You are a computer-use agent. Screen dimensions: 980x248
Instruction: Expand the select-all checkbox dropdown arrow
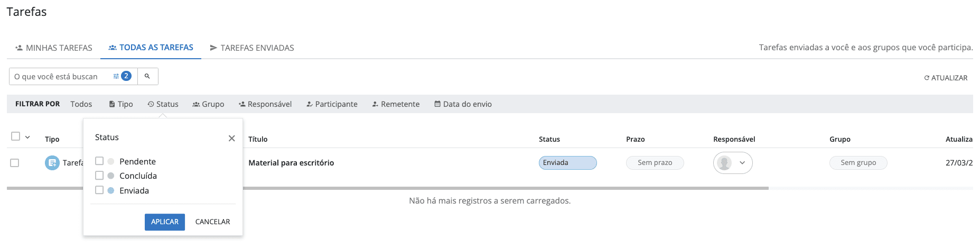click(x=27, y=137)
